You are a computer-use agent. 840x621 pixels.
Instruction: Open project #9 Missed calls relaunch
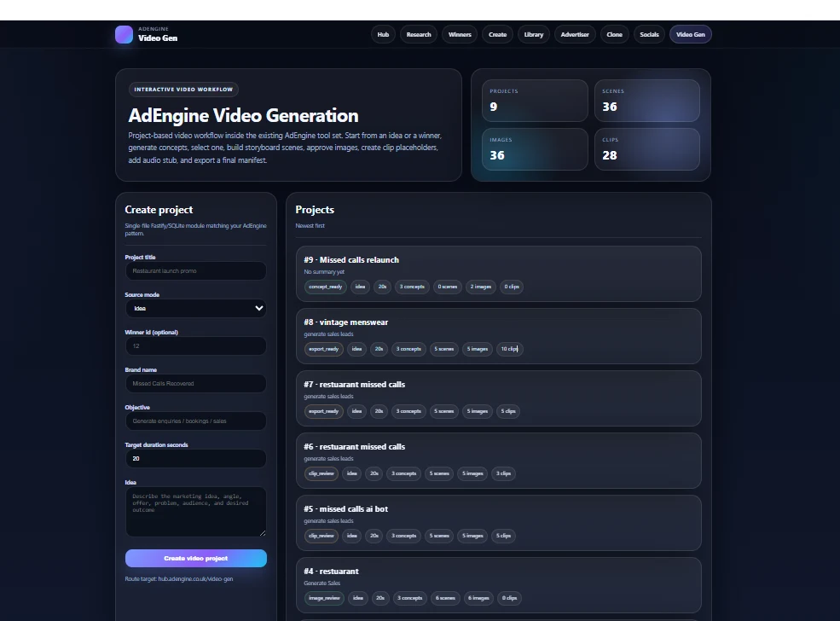[x=498, y=274]
